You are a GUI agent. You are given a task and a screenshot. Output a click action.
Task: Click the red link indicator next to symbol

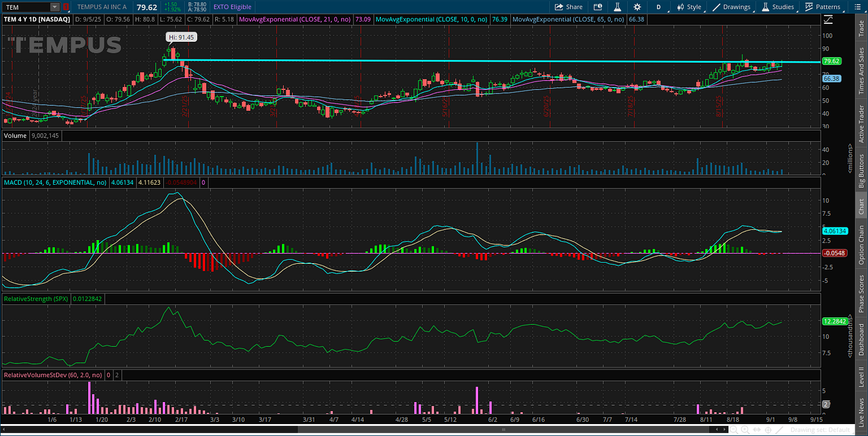[66, 7]
